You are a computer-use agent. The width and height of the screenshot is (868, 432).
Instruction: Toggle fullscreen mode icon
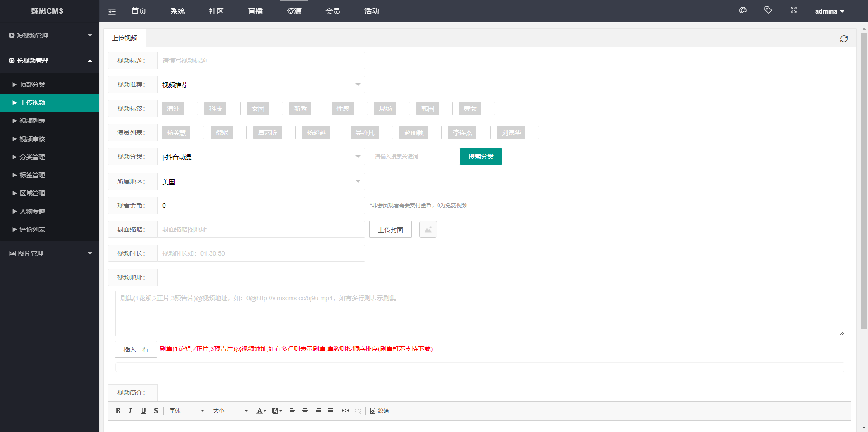793,10
